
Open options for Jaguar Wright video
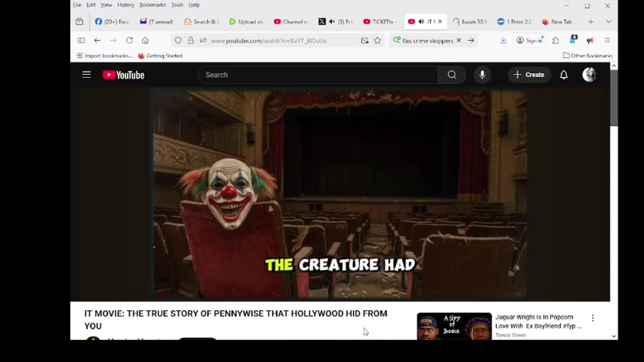[593, 318]
